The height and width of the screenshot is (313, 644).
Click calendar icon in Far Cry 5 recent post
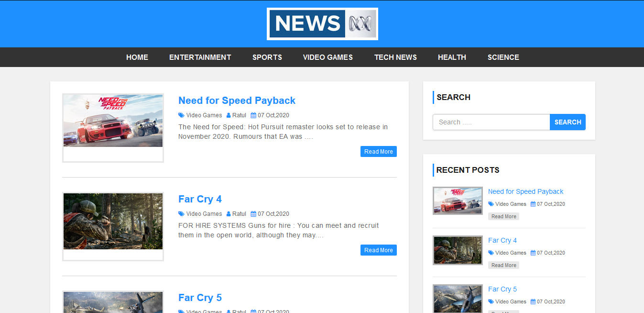[533, 302]
